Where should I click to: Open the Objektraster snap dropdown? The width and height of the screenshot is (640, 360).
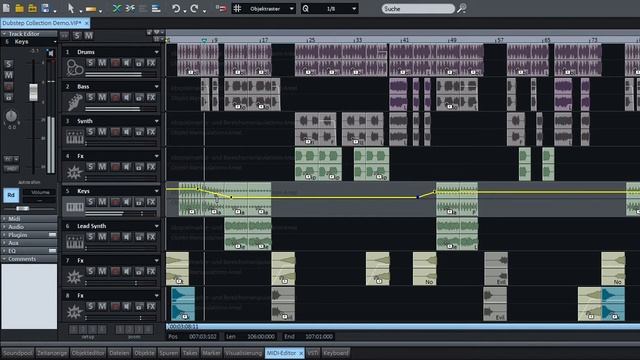[x=291, y=9]
